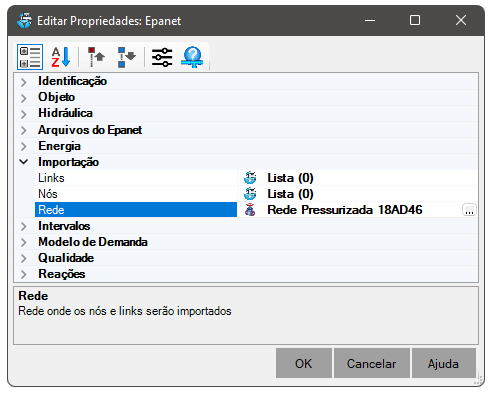
Task: Click the Hidráulica category label
Action: click(x=65, y=113)
